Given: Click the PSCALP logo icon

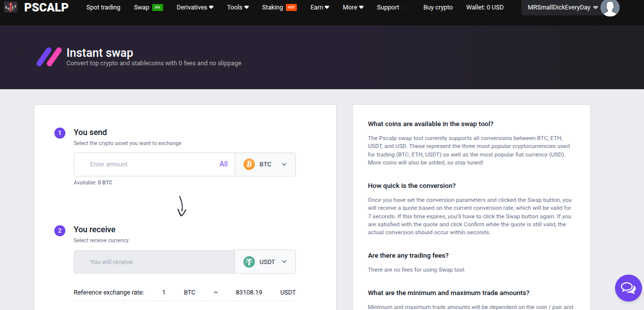Looking at the screenshot, I should 10,7.
